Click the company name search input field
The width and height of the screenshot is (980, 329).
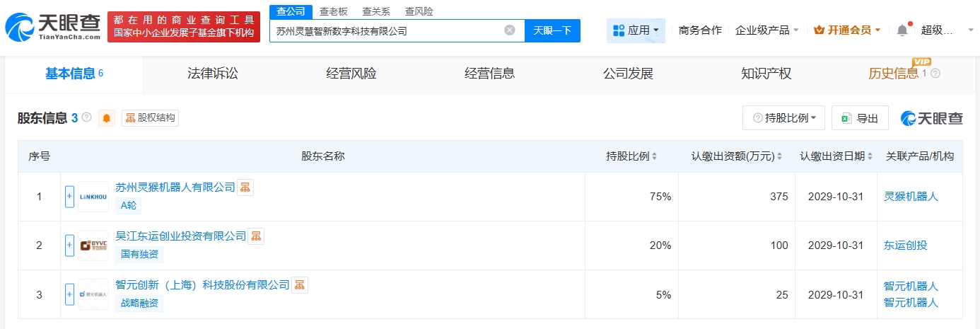[385, 30]
